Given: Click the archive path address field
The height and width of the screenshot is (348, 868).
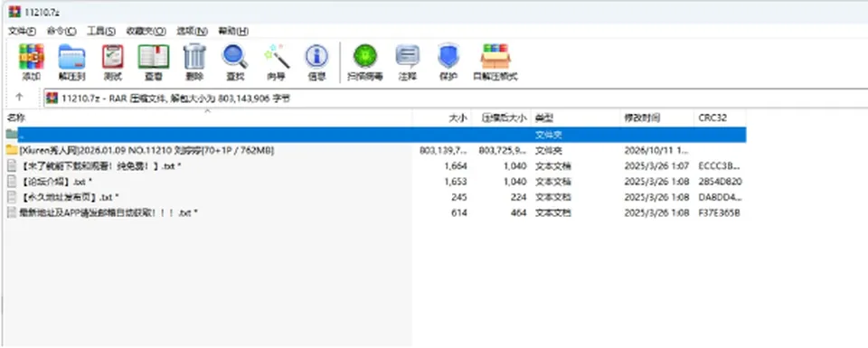Looking at the screenshot, I should (456, 98).
